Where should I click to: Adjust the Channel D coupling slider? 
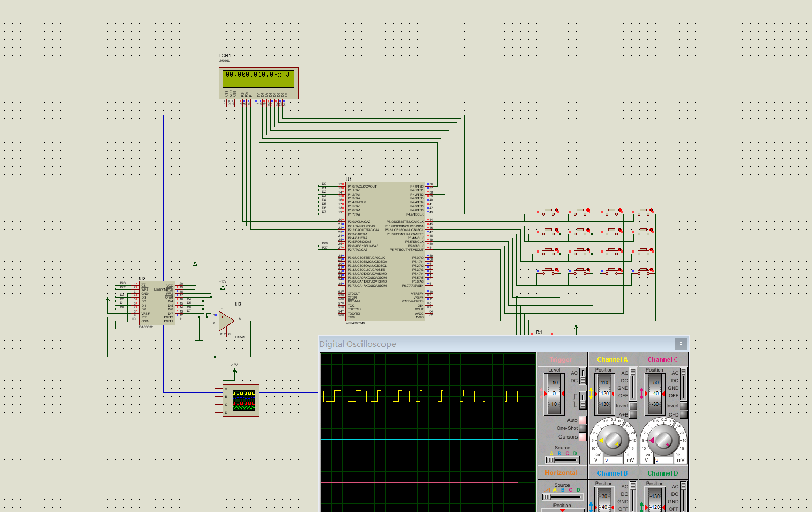point(683,496)
